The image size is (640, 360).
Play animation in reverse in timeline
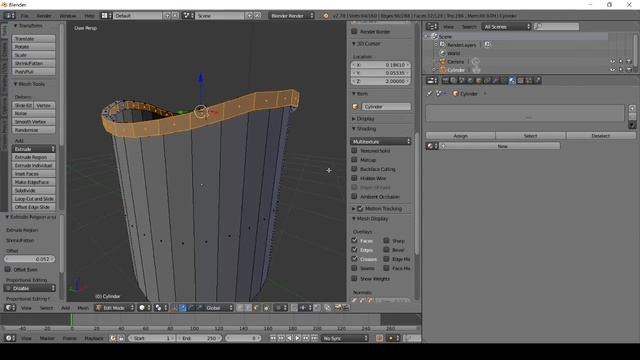click(x=289, y=338)
